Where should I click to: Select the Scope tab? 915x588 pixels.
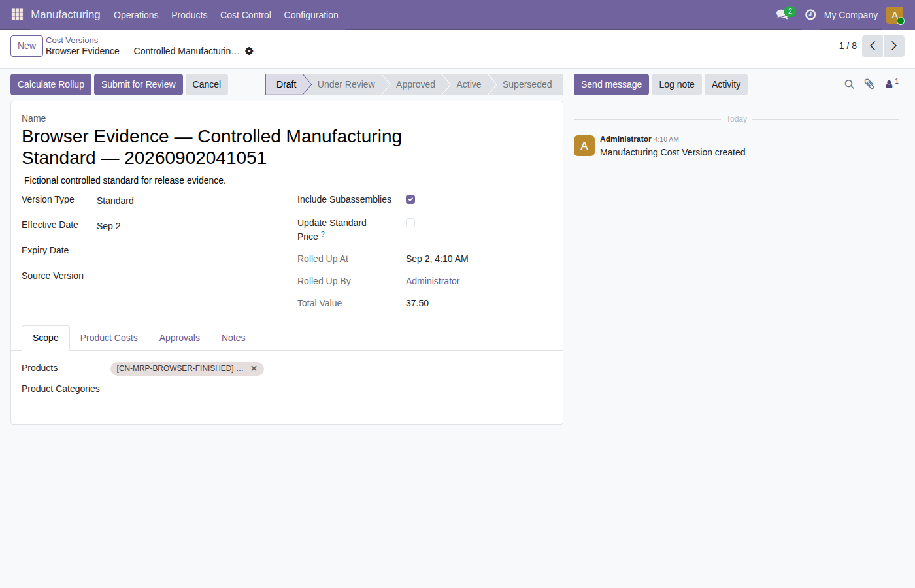click(46, 338)
